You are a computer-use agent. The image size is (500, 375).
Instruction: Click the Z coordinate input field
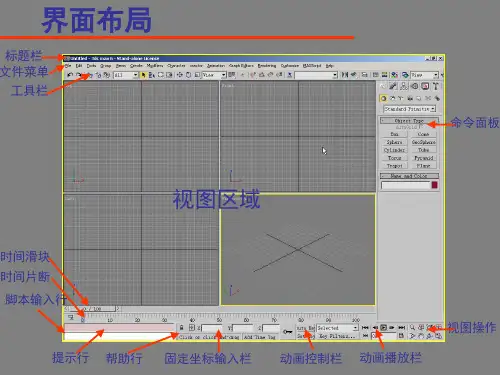point(271,328)
